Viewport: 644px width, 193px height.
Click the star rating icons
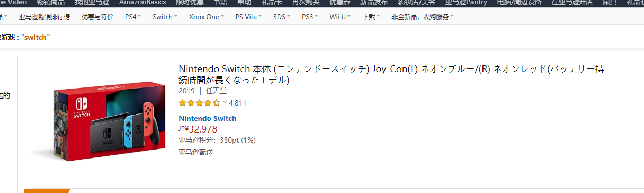pos(199,103)
